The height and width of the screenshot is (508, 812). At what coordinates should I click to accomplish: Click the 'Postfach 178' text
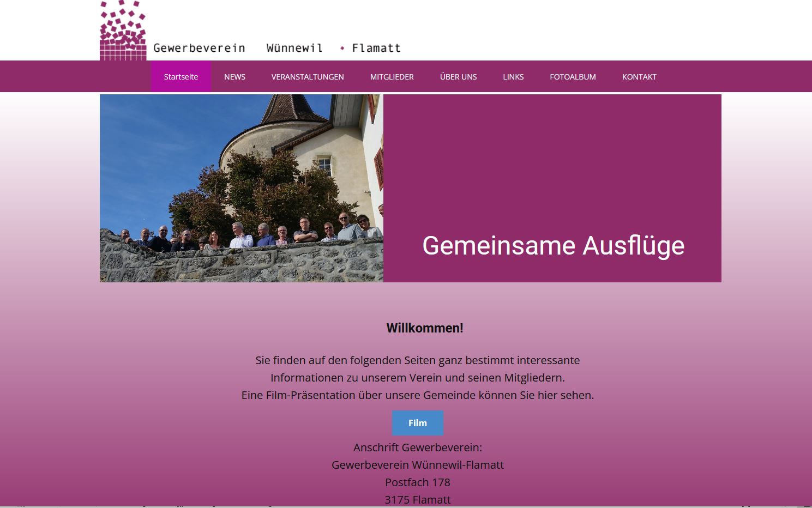coord(418,482)
